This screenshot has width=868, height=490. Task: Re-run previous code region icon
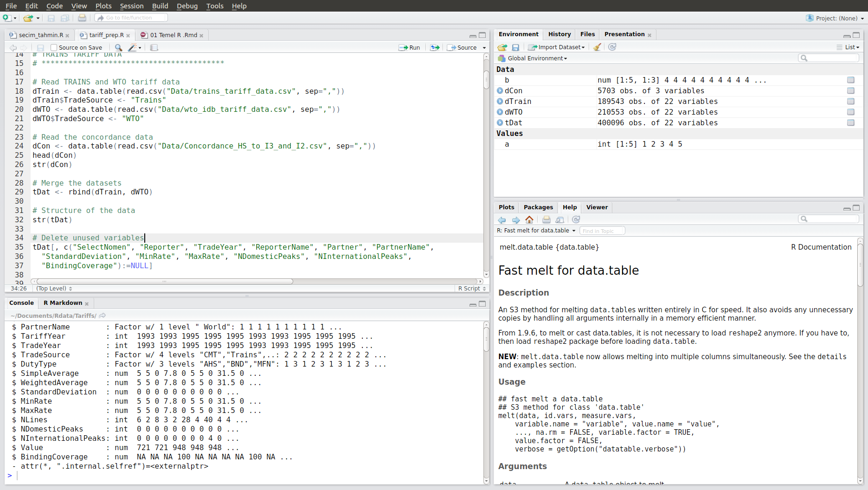coord(435,47)
